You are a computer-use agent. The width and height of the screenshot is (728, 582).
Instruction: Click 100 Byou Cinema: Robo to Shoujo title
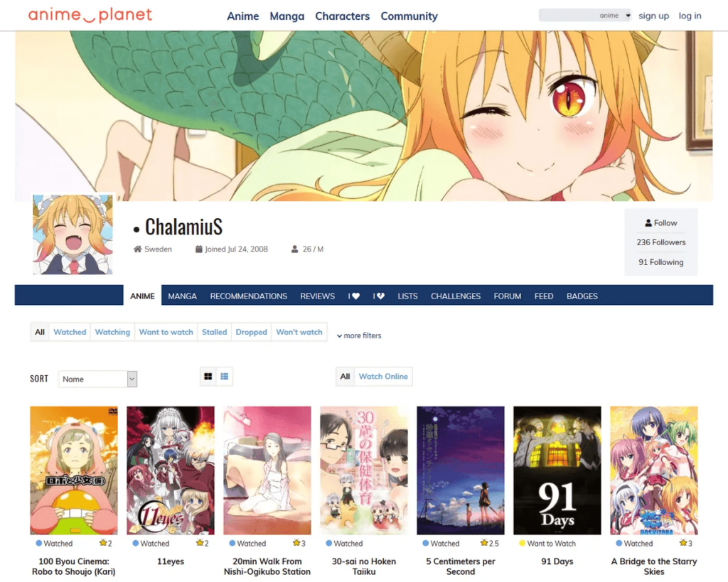(74, 566)
